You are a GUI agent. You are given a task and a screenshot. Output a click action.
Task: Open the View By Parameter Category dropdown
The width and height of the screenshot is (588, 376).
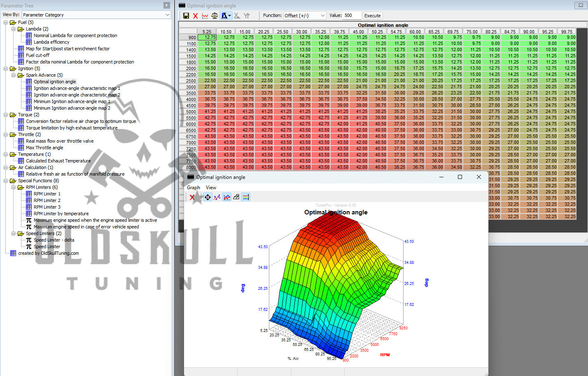click(96, 15)
